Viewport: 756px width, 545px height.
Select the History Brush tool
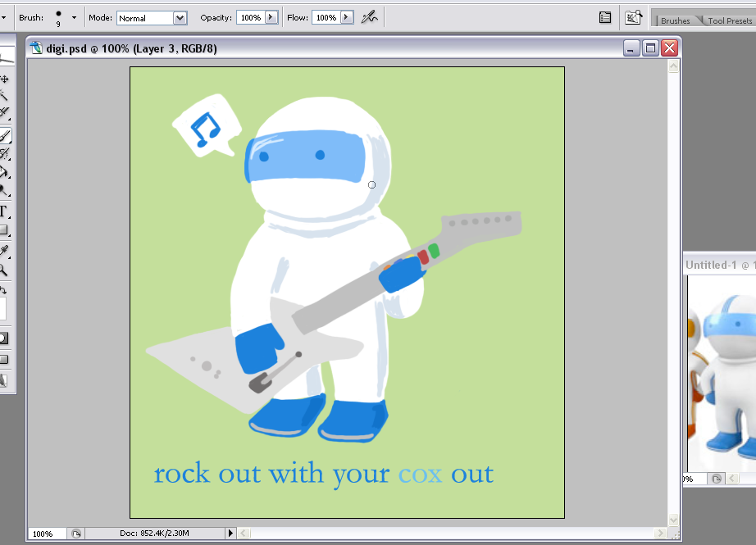[x=5, y=154]
